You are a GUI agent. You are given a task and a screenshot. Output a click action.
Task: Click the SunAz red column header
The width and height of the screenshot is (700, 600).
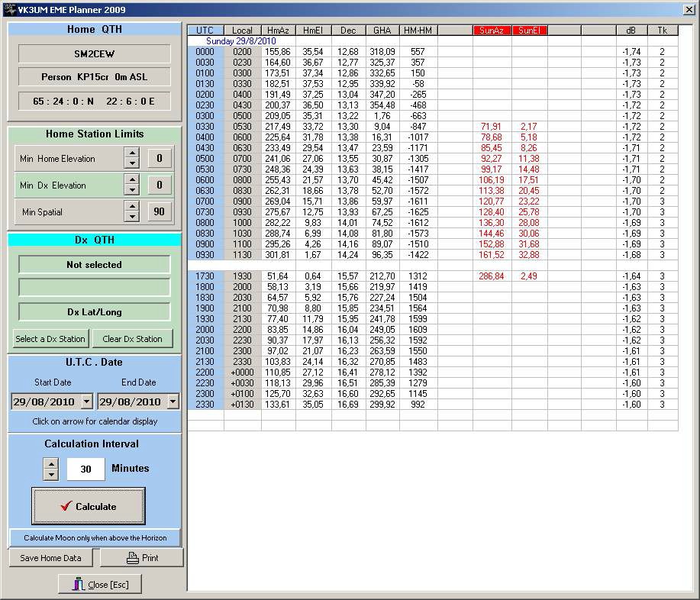(x=492, y=31)
